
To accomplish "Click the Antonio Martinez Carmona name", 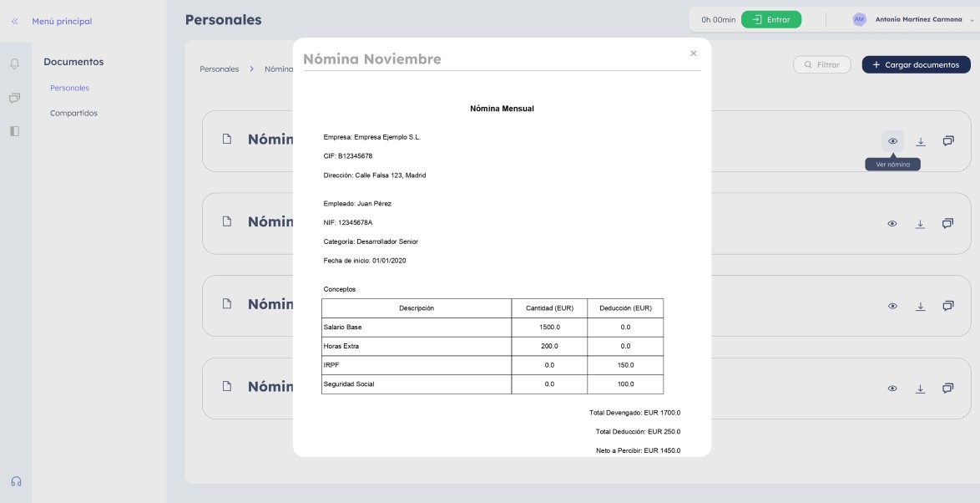I will [919, 19].
